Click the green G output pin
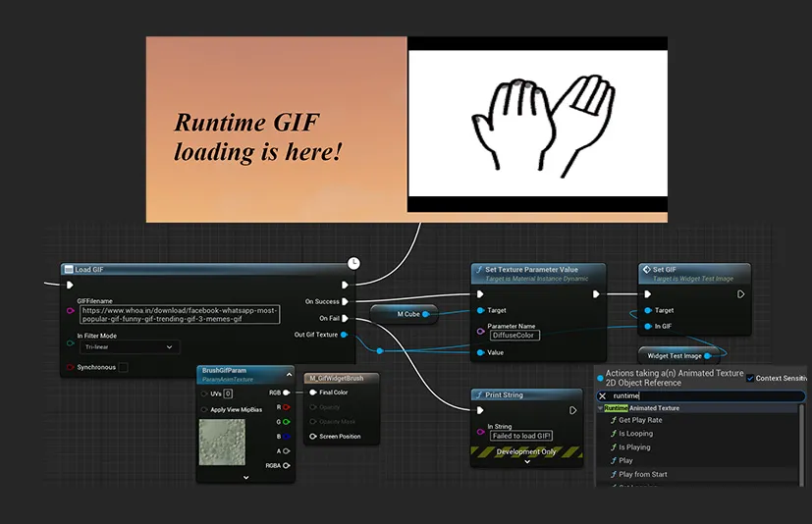Viewport: 812px width, 524px height. click(287, 422)
